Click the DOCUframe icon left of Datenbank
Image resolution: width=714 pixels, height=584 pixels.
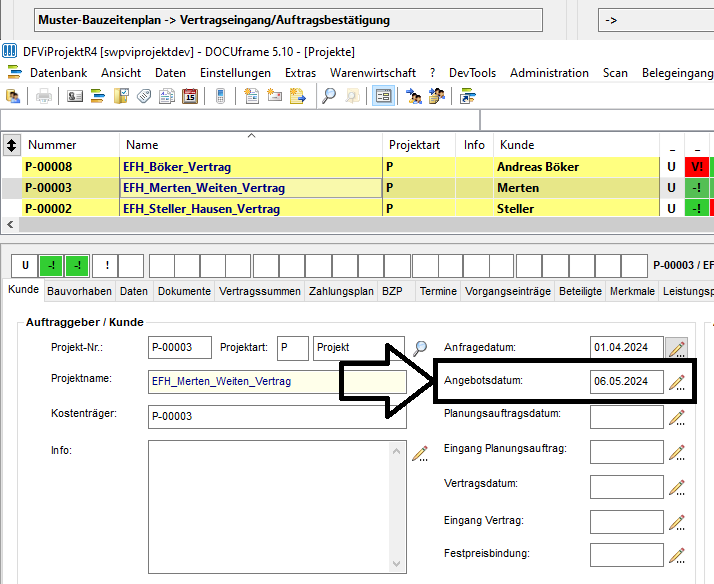15,73
